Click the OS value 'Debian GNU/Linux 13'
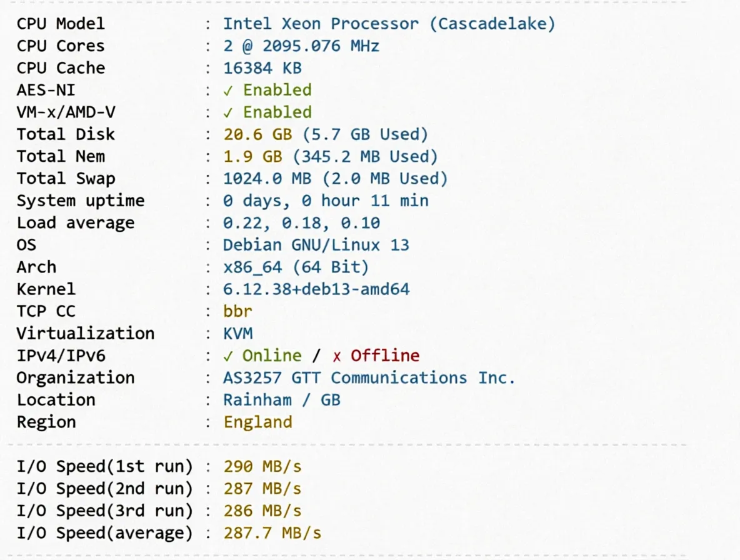The width and height of the screenshot is (740, 560). (x=316, y=245)
